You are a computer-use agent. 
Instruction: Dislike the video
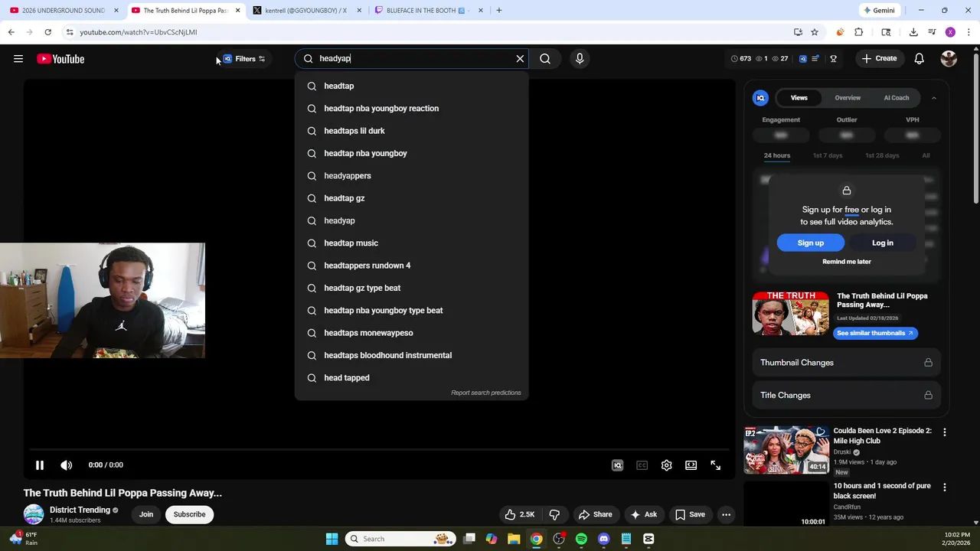(x=554, y=514)
